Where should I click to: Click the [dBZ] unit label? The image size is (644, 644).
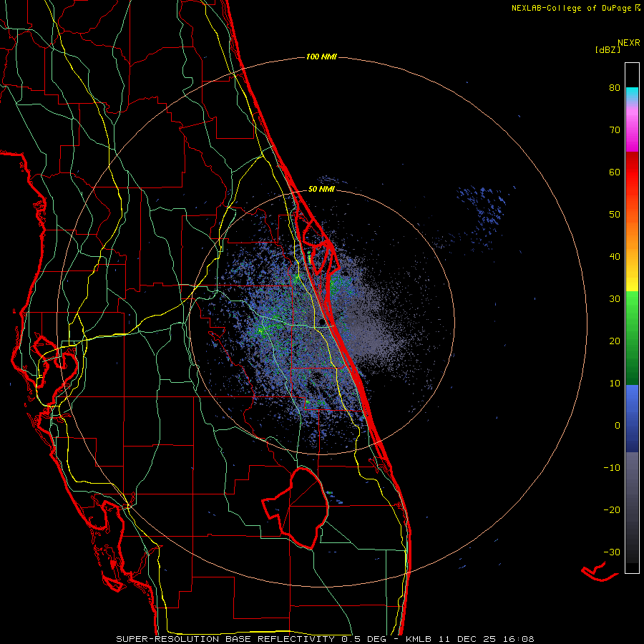(608, 50)
